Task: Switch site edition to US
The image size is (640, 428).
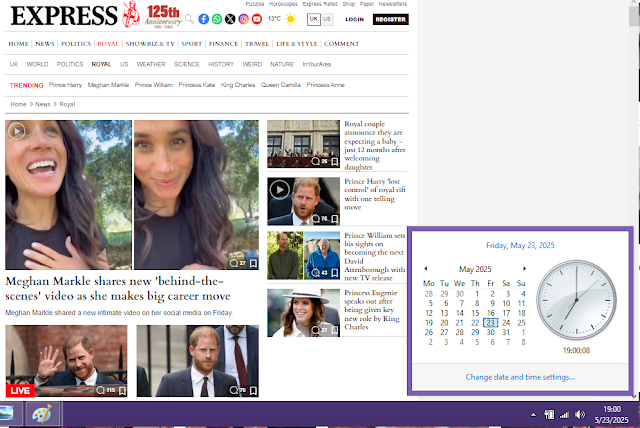Action: (x=327, y=19)
